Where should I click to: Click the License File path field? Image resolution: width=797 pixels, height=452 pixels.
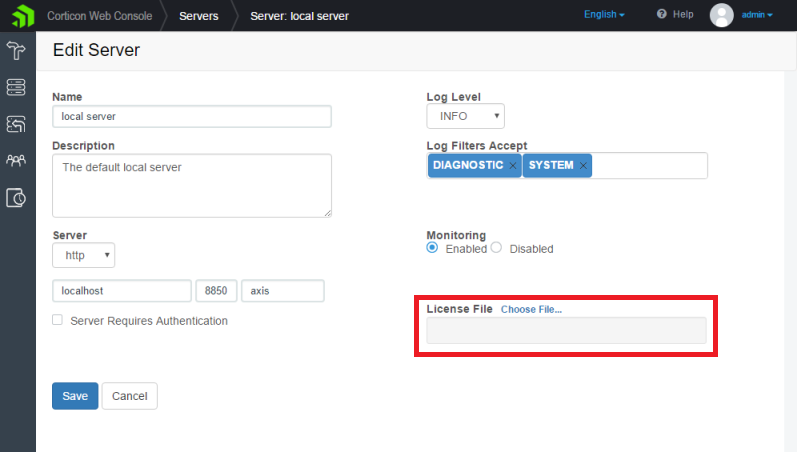(566, 330)
